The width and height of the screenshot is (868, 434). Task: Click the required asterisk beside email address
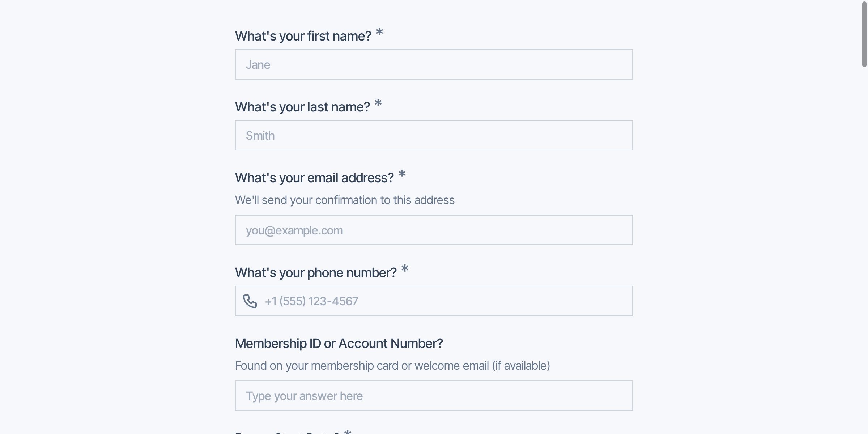click(x=402, y=174)
